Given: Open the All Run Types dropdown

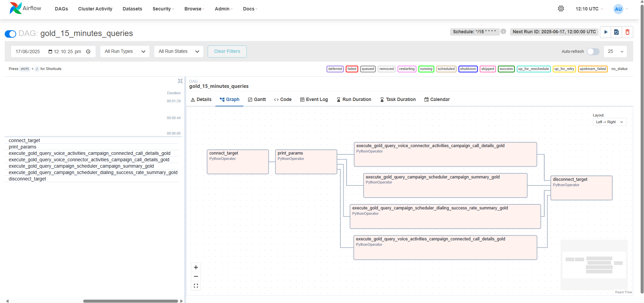Looking at the screenshot, I should click(125, 52).
